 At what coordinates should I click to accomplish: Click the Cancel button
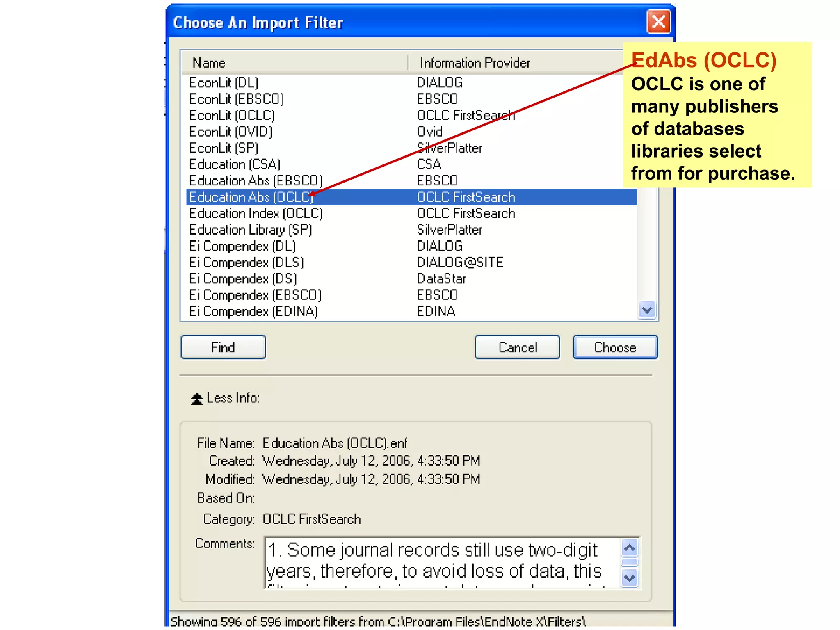pos(517,347)
